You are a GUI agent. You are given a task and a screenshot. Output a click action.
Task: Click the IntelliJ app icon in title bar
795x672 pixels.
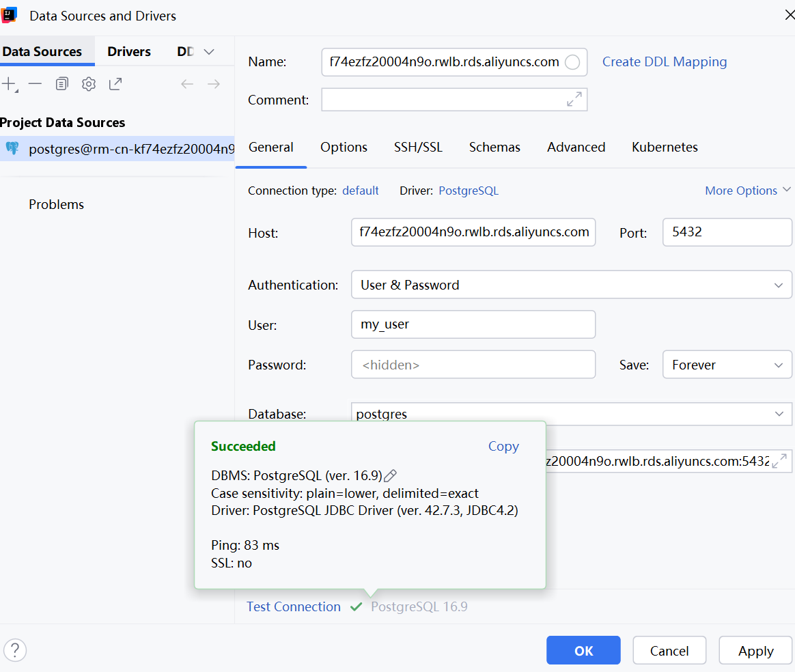tap(9, 15)
